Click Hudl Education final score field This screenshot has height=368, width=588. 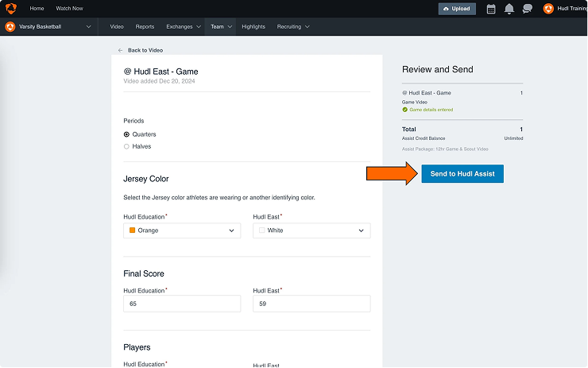182,304
